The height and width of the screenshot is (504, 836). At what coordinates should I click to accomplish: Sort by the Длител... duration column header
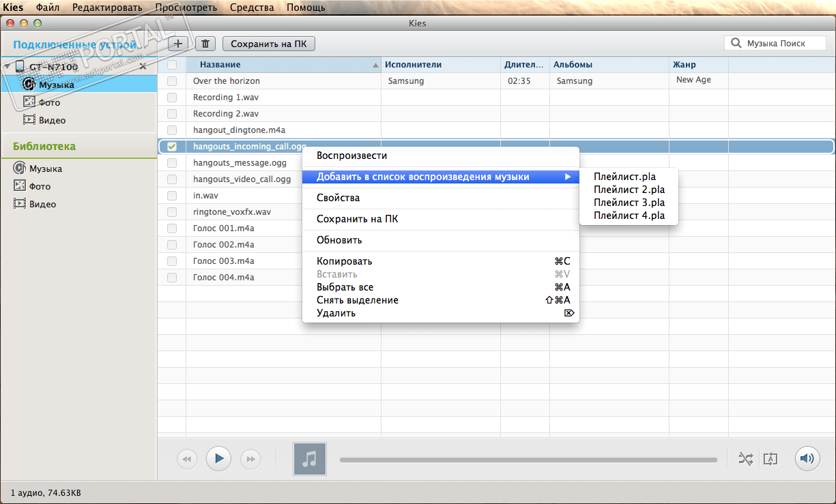pos(525,65)
